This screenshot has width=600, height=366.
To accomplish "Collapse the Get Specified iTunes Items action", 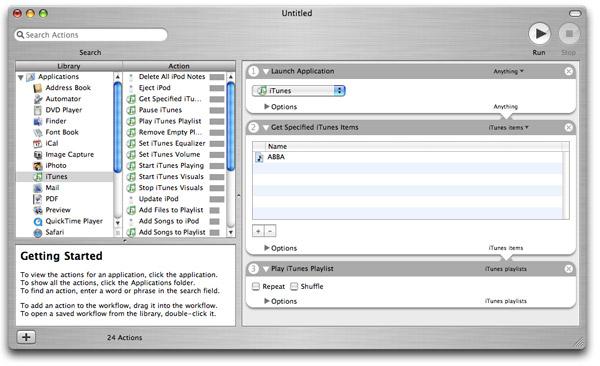I will click(x=266, y=127).
